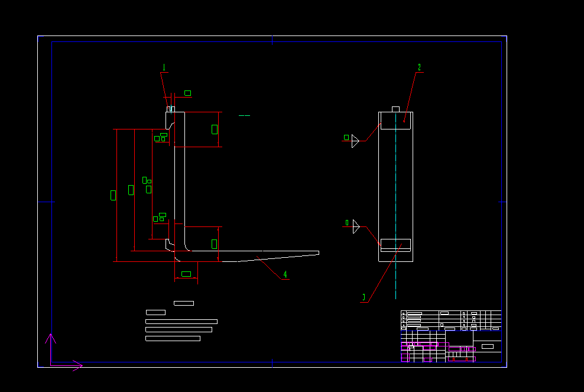Select the fourth notes text line

pos(179,330)
